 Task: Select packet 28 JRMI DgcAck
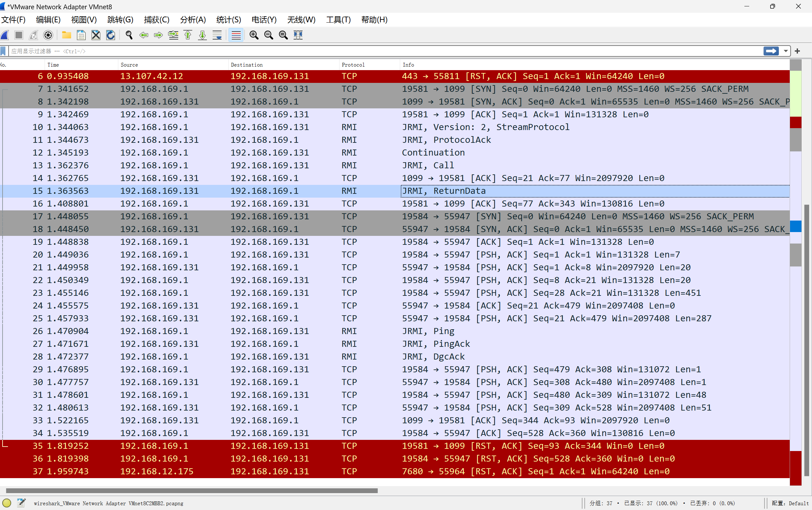tap(395, 357)
